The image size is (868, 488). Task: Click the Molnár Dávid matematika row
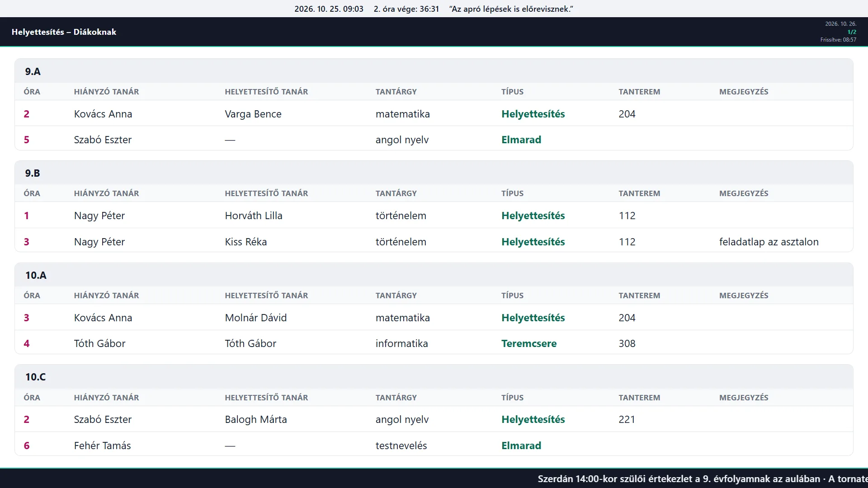434,317
